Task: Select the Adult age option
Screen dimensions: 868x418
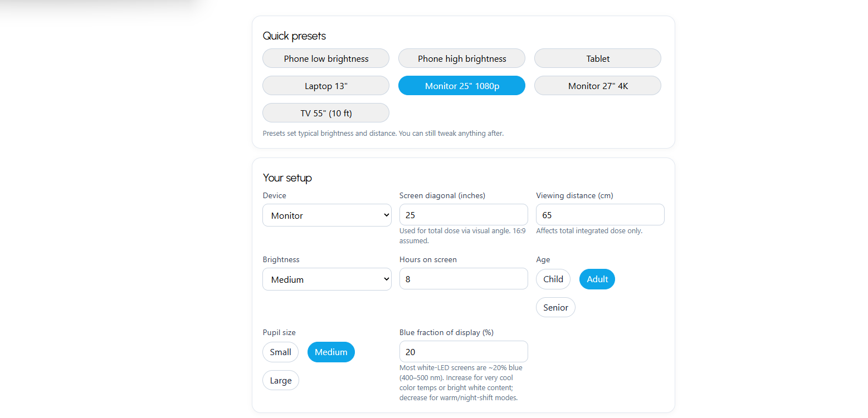Action: [597, 279]
